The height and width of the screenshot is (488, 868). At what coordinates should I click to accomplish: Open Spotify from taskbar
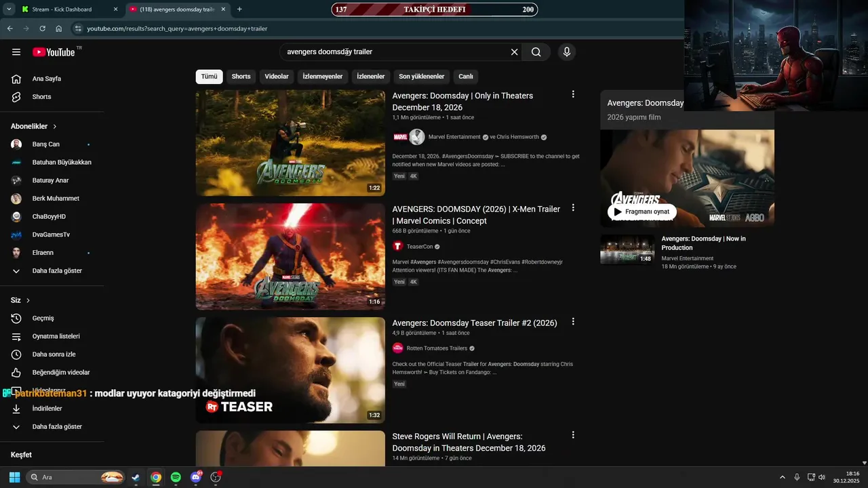click(x=176, y=477)
